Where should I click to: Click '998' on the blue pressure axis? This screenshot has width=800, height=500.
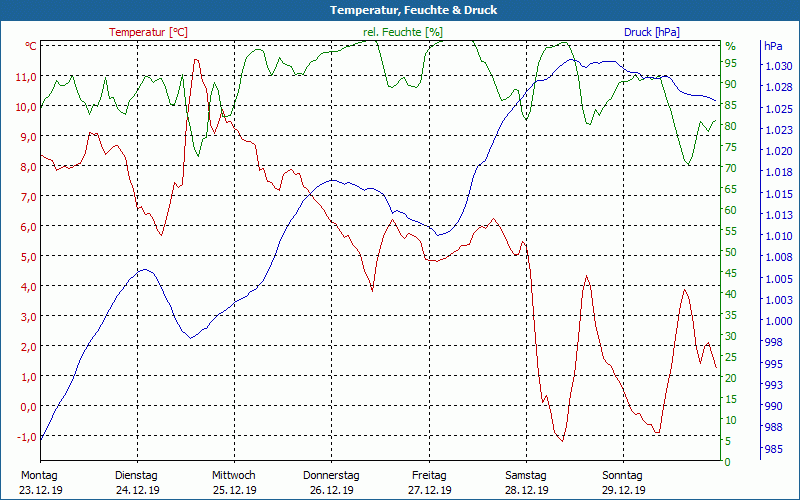tap(773, 342)
